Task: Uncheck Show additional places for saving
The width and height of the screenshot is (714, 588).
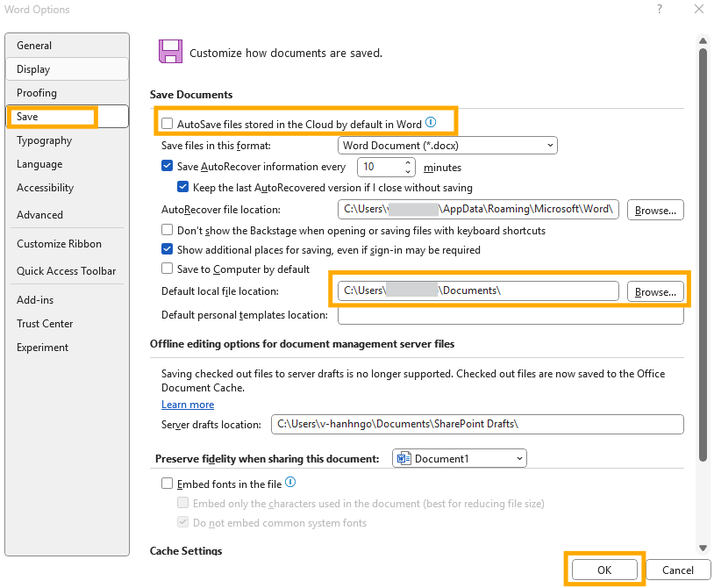Action: (x=168, y=249)
